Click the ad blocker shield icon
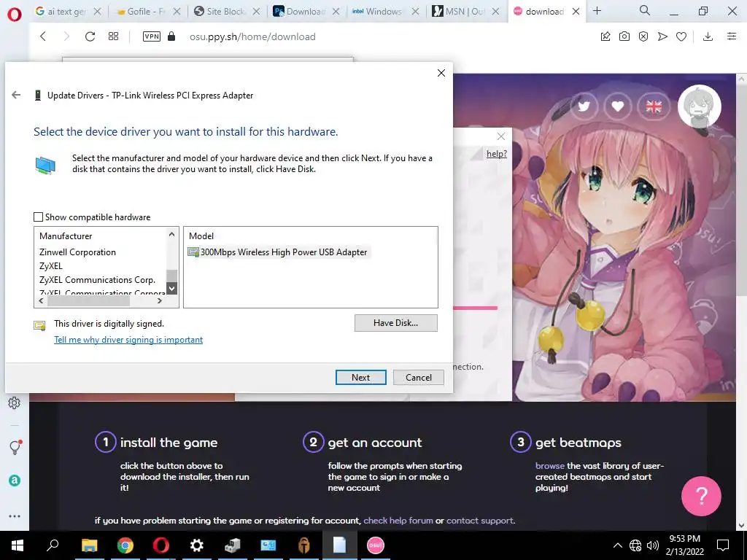 click(643, 36)
